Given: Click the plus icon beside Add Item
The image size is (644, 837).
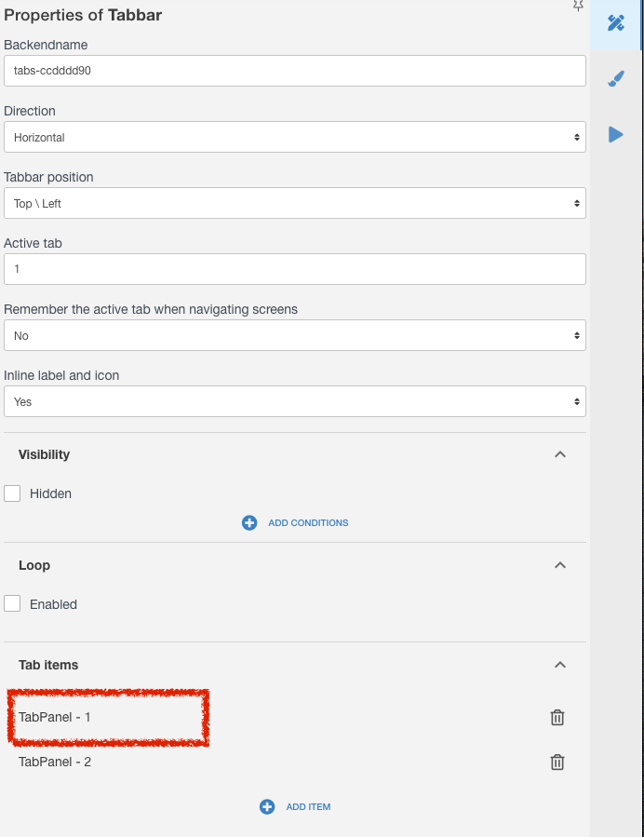Looking at the screenshot, I should (267, 806).
